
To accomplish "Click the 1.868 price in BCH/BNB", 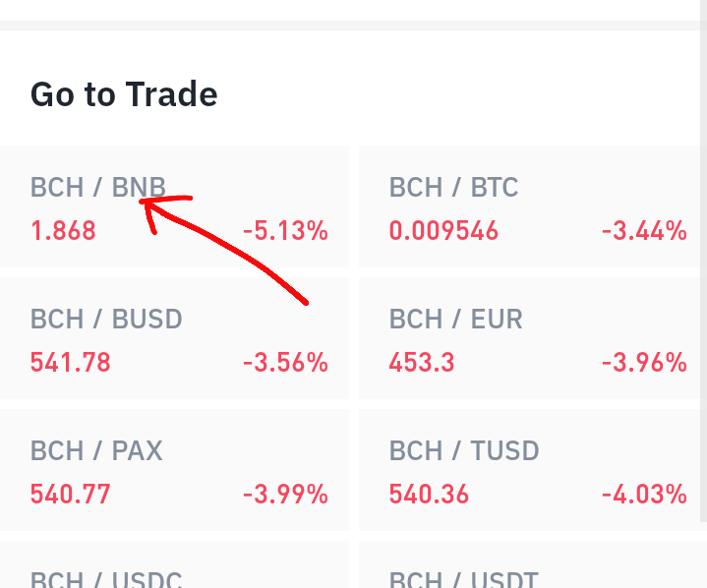I will pos(63,231).
